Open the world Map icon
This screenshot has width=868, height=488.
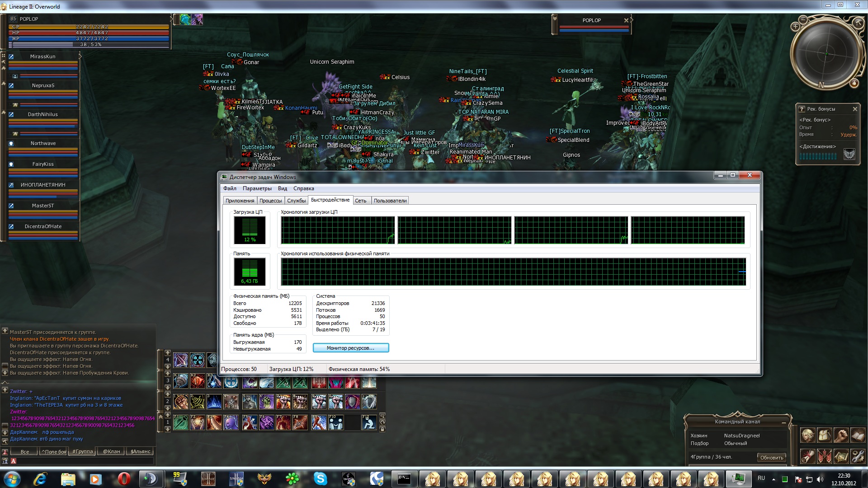pos(841,456)
